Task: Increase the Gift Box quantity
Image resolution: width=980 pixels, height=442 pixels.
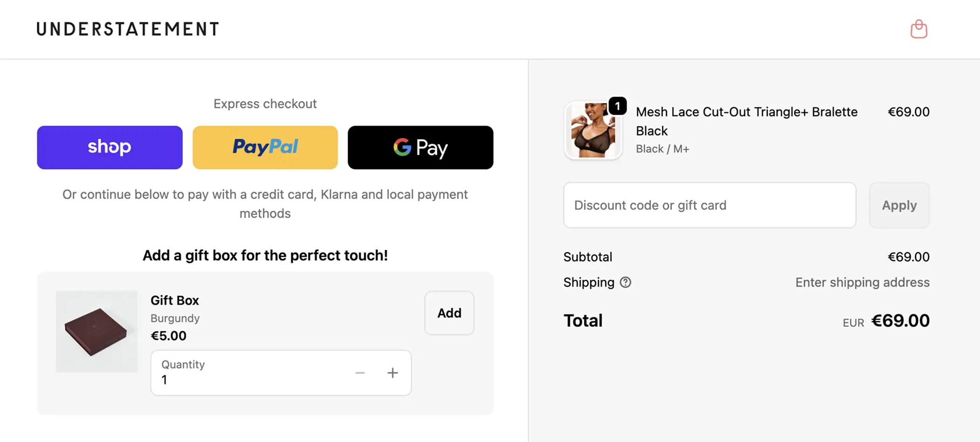Action: pyautogui.click(x=392, y=373)
